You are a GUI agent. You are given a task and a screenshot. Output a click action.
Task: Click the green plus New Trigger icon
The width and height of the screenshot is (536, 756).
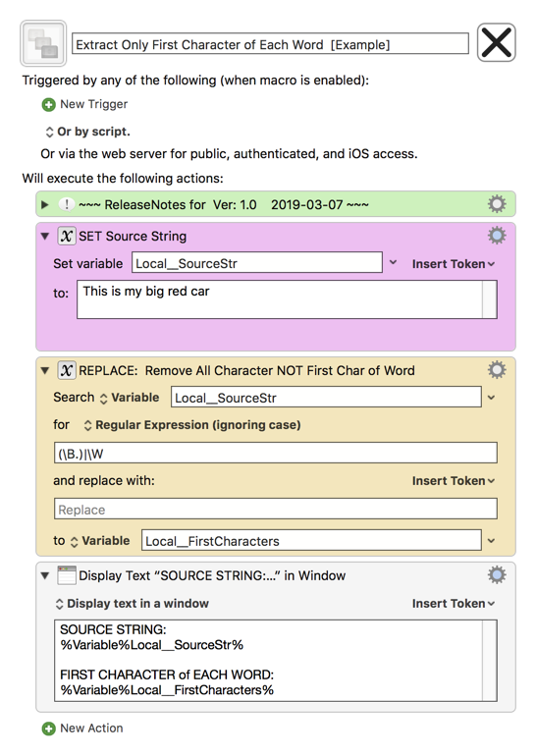pos(49,105)
